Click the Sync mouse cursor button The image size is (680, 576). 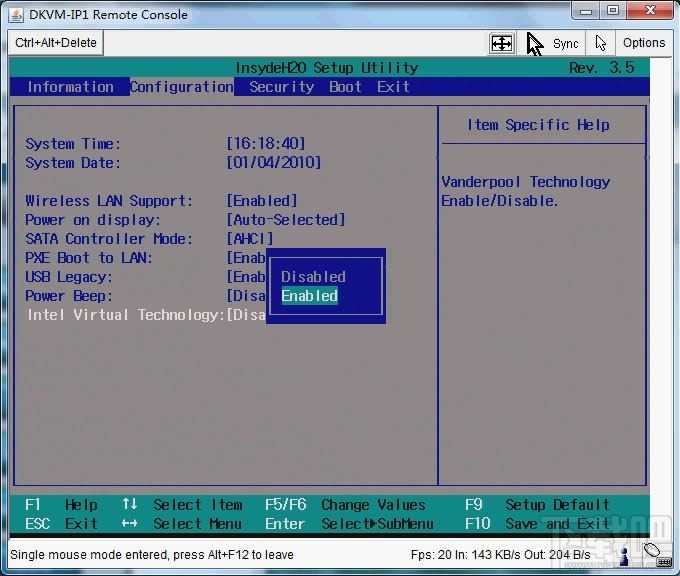pyautogui.click(x=553, y=43)
